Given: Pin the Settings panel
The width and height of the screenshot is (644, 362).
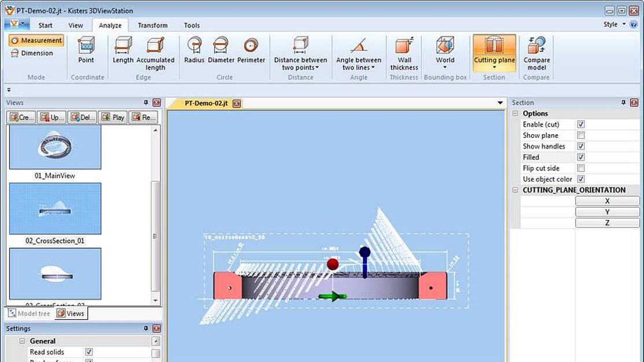Looking at the screenshot, I should 146,328.
